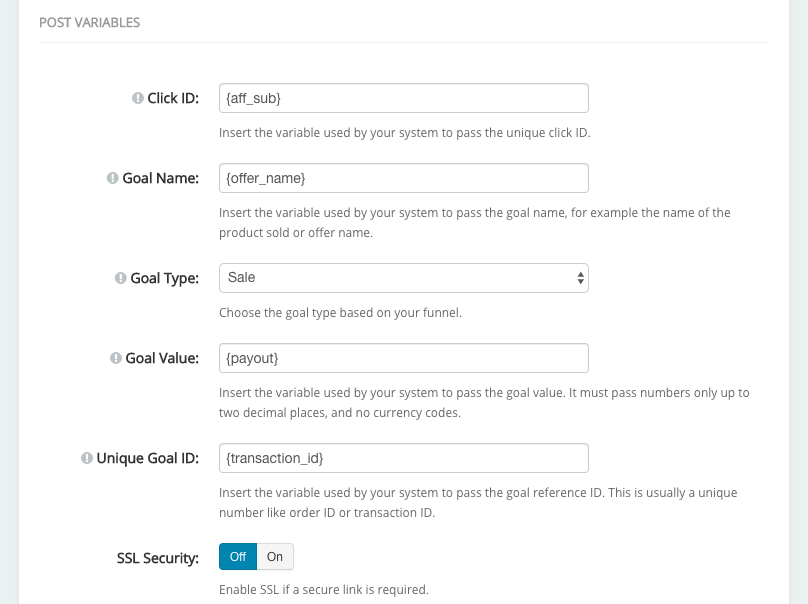Click the Goal Name label text
The height and width of the screenshot is (604, 808).
pyautogui.click(x=160, y=178)
